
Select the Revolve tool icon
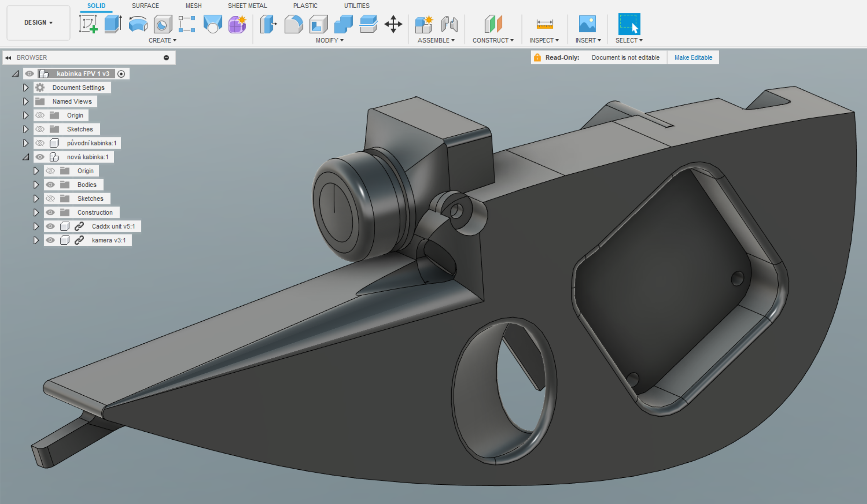[x=138, y=24]
